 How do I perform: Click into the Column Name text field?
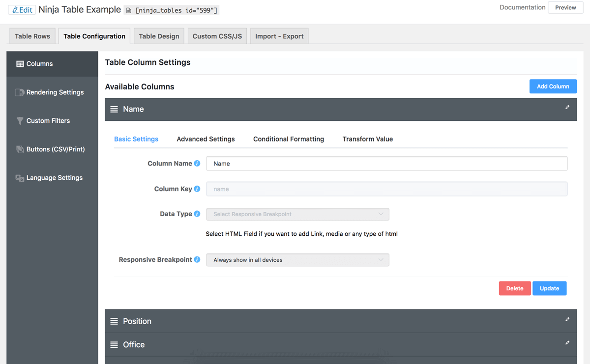tap(386, 164)
